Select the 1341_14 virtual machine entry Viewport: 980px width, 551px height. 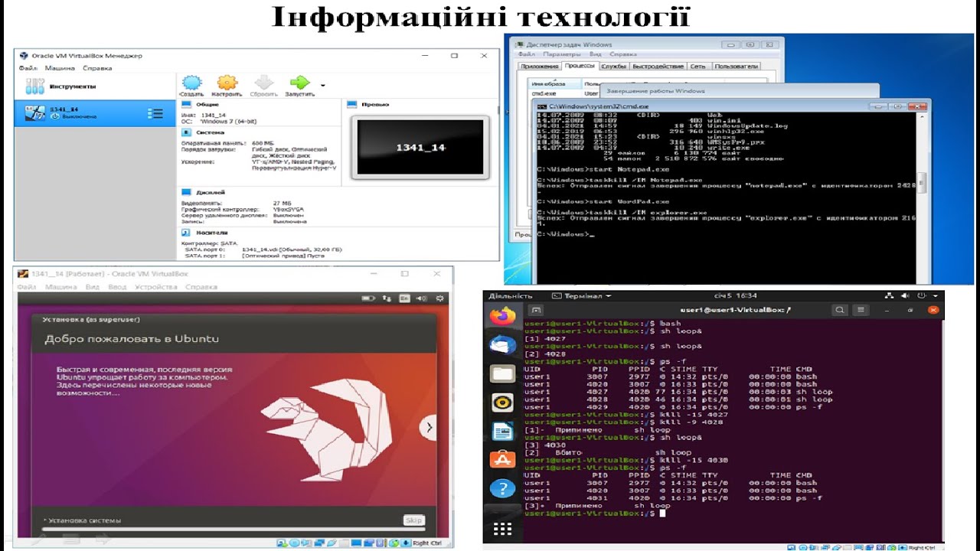[x=96, y=113]
